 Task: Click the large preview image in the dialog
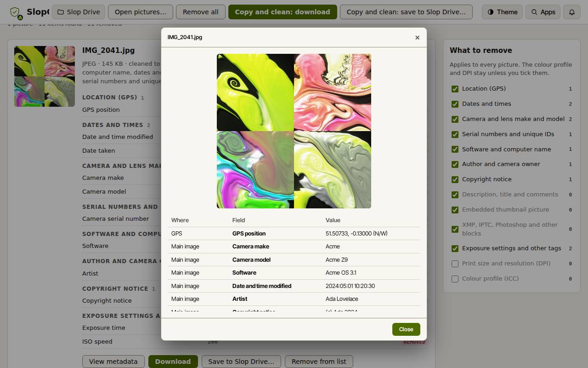coord(294,131)
